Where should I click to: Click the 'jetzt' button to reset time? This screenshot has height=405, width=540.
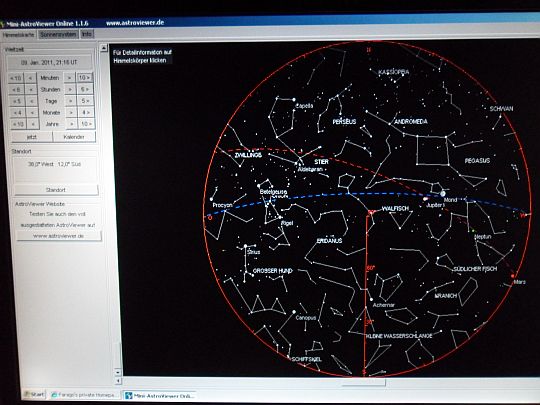pos(32,137)
